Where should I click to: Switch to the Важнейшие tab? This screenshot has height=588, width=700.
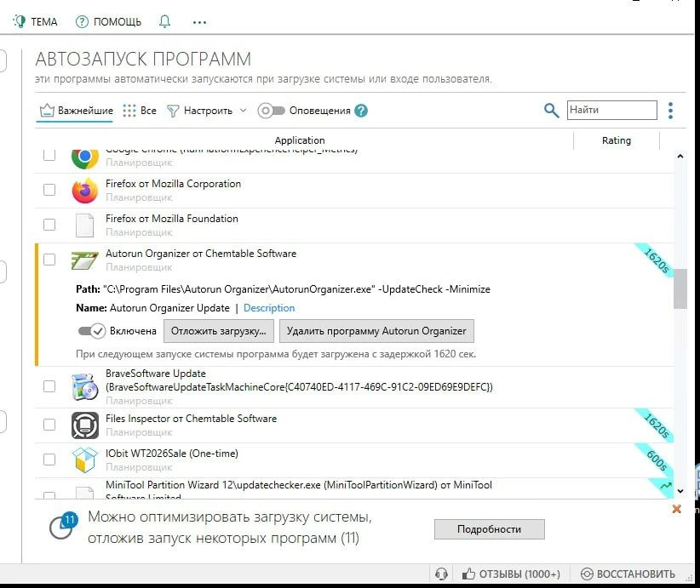click(x=77, y=111)
